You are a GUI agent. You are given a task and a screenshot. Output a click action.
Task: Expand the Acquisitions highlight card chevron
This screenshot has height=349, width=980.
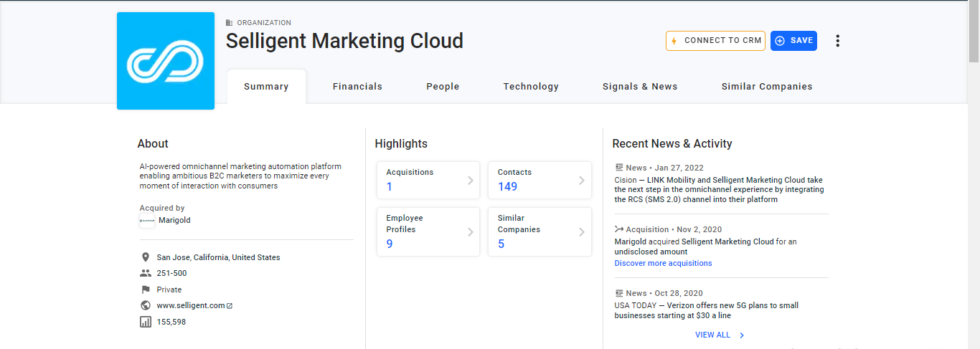point(471,181)
